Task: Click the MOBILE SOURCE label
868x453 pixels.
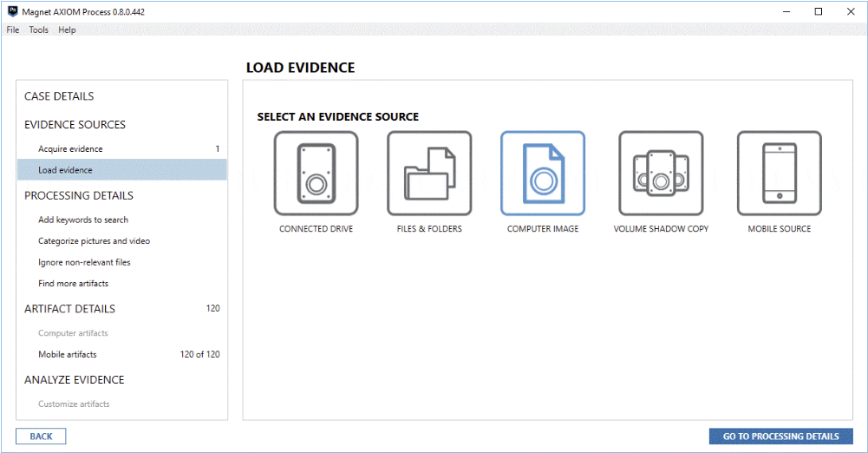Action: (x=780, y=229)
